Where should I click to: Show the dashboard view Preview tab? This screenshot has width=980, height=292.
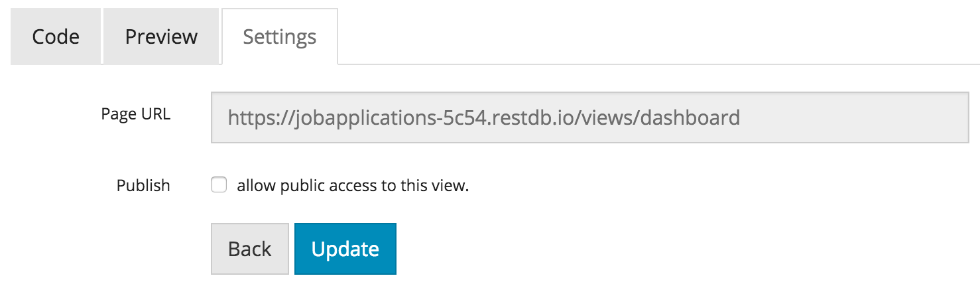pos(161,36)
